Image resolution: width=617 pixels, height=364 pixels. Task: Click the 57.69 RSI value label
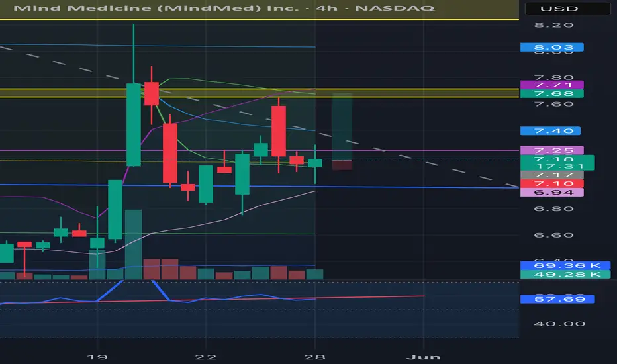pos(557,299)
